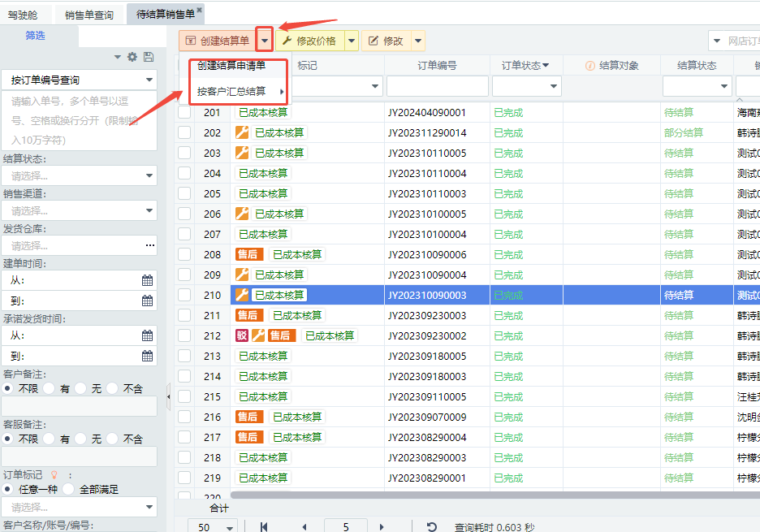Select 有 radio under 客户备注
760x532 pixels.
49,389
